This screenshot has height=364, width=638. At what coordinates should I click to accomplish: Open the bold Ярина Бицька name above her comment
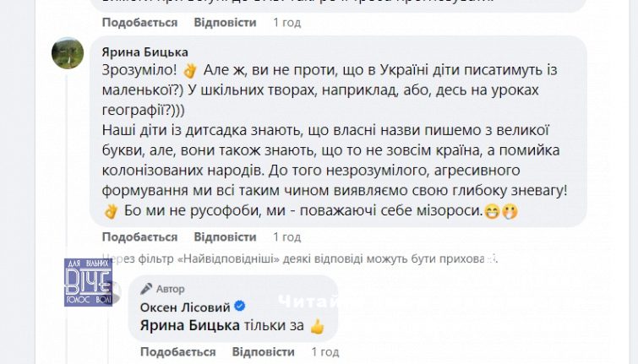145,52
